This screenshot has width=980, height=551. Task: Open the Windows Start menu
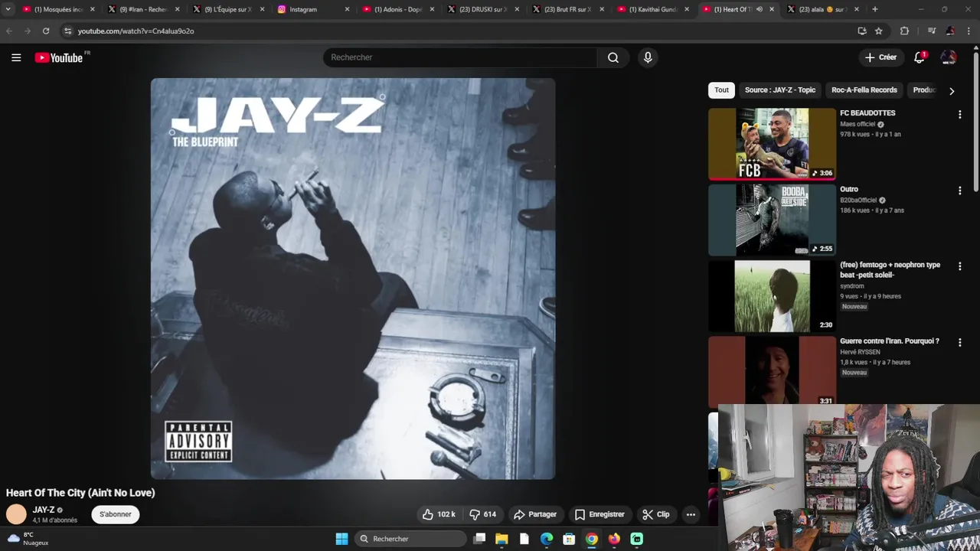(341, 539)
